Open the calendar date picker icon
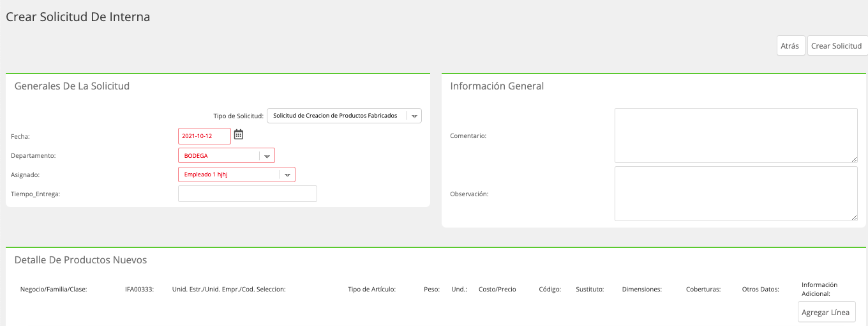The image size is (868, 326). tap(239, 134)
